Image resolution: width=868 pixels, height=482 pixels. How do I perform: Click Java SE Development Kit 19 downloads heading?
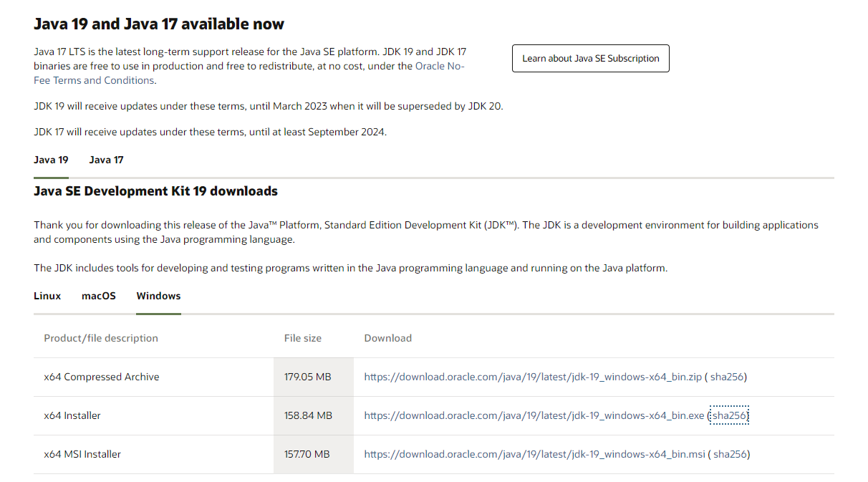point(155,191)
